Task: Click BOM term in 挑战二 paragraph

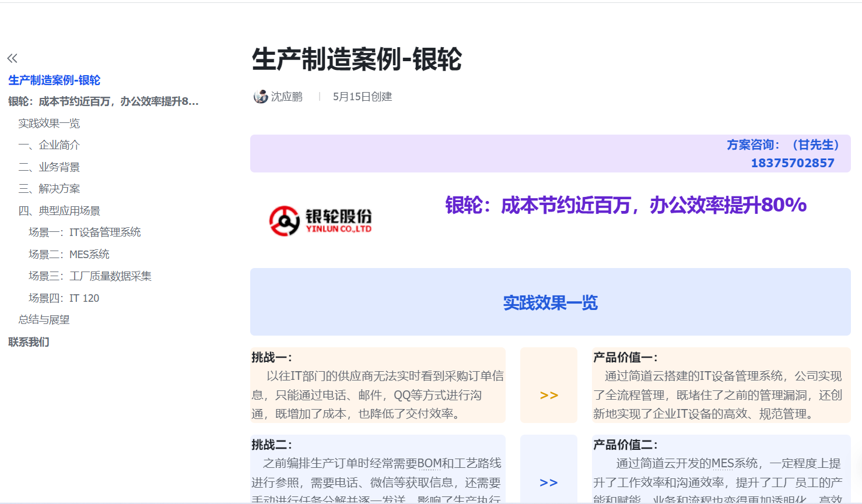Action: pyautogui.click(x=429, y=464)
